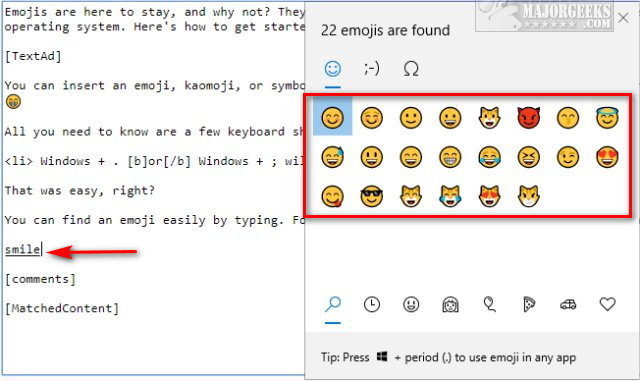Place cursor after the word smile
Image resolution: width=640 pixels, height=381 pixels.
(x=41, y=249)
